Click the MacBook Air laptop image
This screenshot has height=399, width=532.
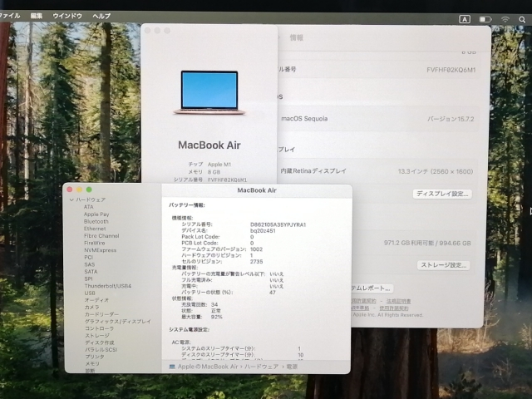click(x=209, y=92)
